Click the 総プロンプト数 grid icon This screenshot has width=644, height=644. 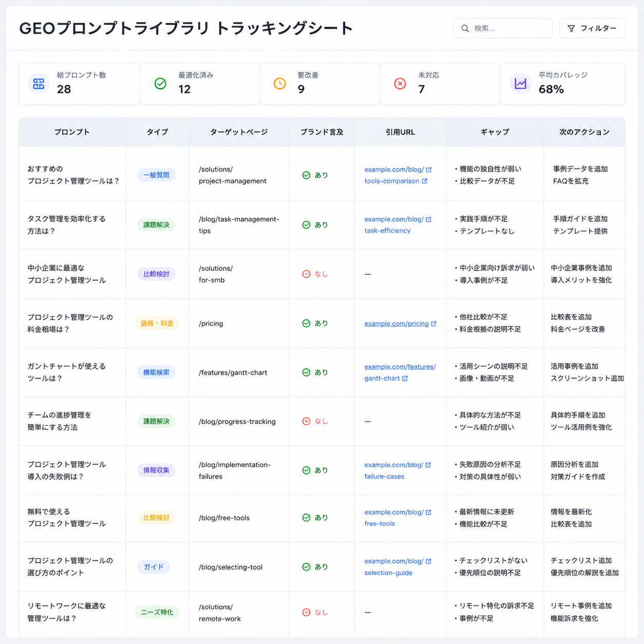pyautogui.click(x=39, y=83)
